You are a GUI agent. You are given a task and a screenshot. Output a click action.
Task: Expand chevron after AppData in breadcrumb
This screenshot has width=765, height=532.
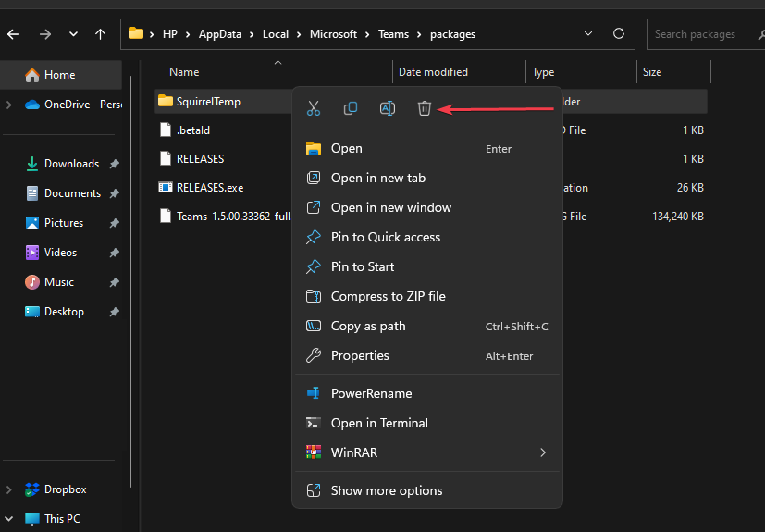(x=252, y=34)
